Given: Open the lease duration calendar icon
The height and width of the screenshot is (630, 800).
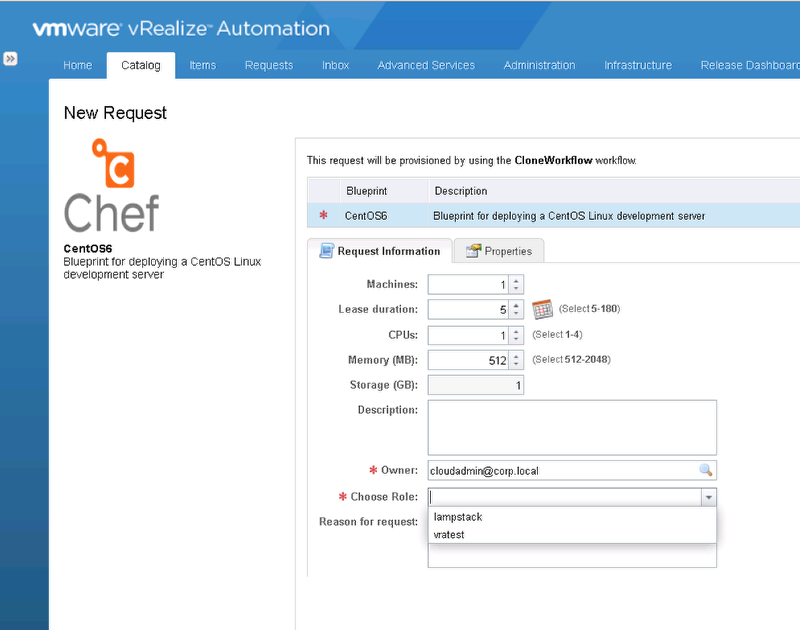Looking at the screenshot, I should tap(542, 309).
